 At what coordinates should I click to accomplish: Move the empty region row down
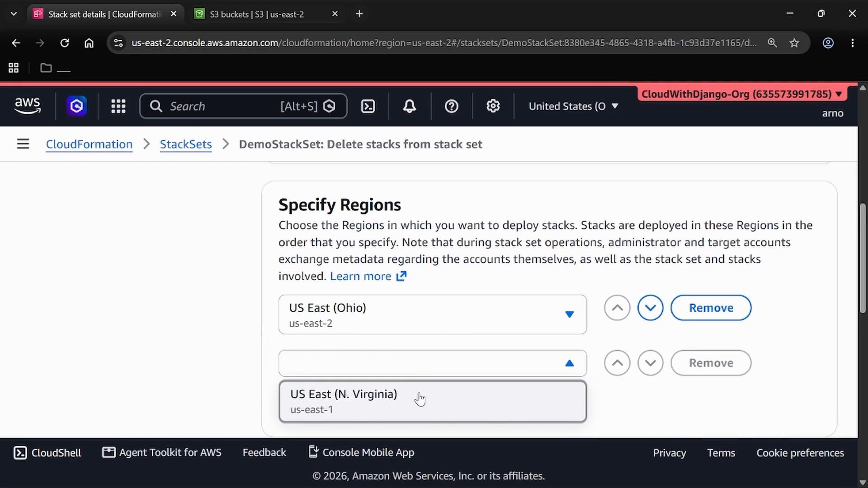click(651, 363)
